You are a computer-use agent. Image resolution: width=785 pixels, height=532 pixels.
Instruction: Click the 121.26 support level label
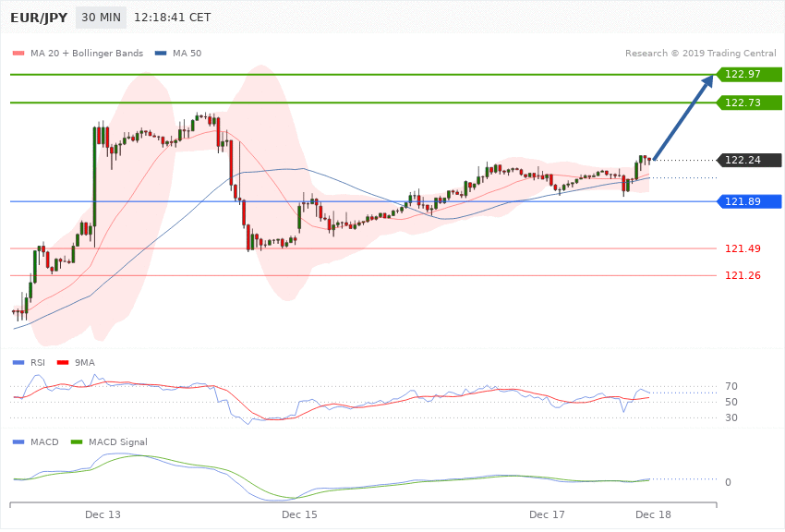click(743, 276)
